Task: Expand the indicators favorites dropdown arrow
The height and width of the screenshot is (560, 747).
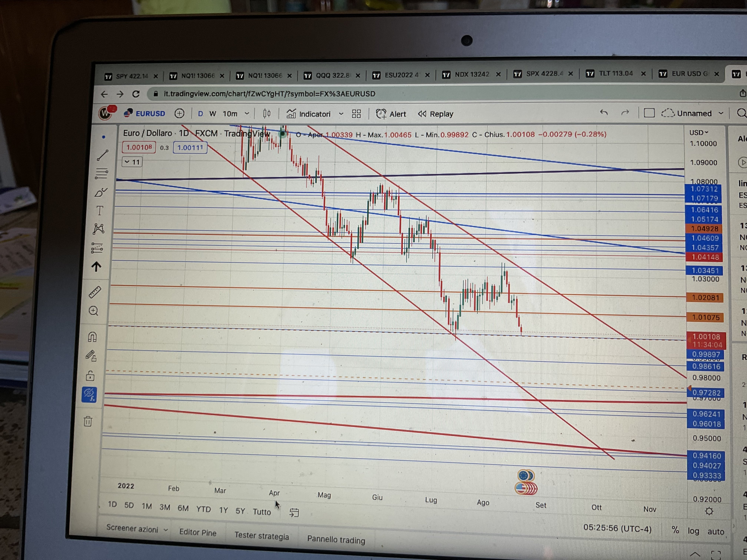Action: pyautogui.click(x=341, y=114)
